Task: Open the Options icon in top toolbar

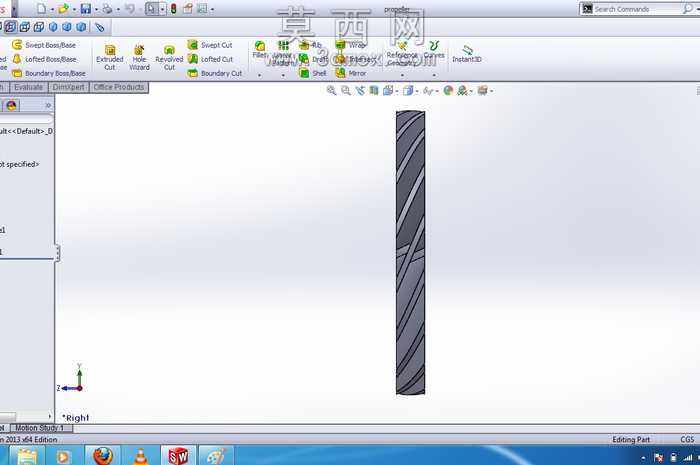Action: (x=202, y=8)
